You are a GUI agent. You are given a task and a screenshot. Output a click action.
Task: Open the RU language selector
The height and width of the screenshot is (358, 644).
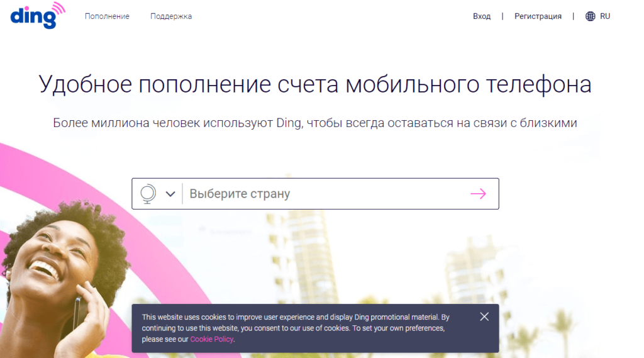pos(605,16)
